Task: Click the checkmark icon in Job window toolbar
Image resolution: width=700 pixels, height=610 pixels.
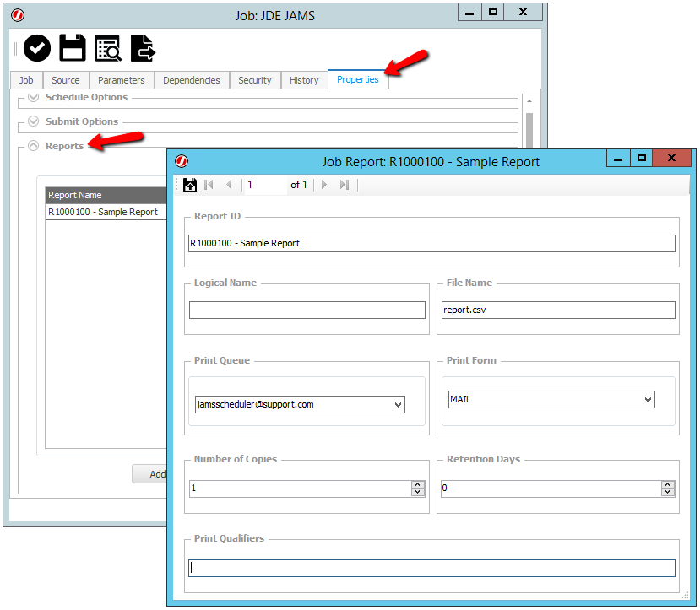Action: (x=37, y=48)
